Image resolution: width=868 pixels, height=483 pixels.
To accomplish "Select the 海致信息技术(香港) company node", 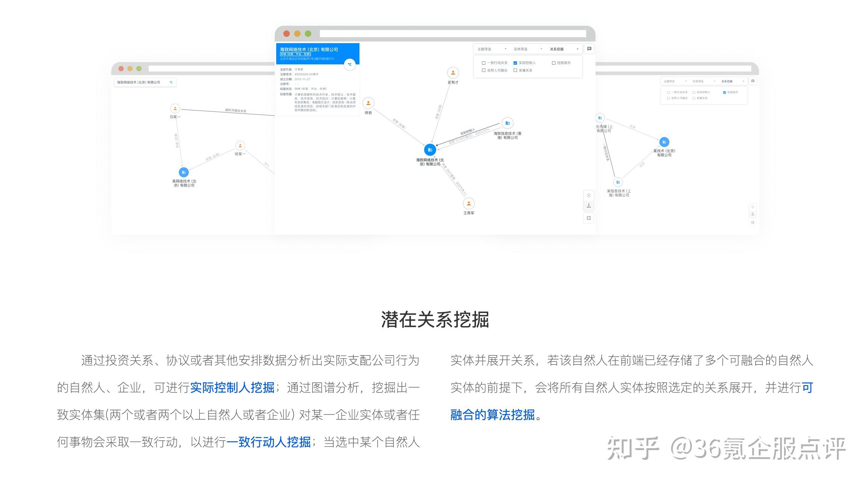I will click(507, 123).
